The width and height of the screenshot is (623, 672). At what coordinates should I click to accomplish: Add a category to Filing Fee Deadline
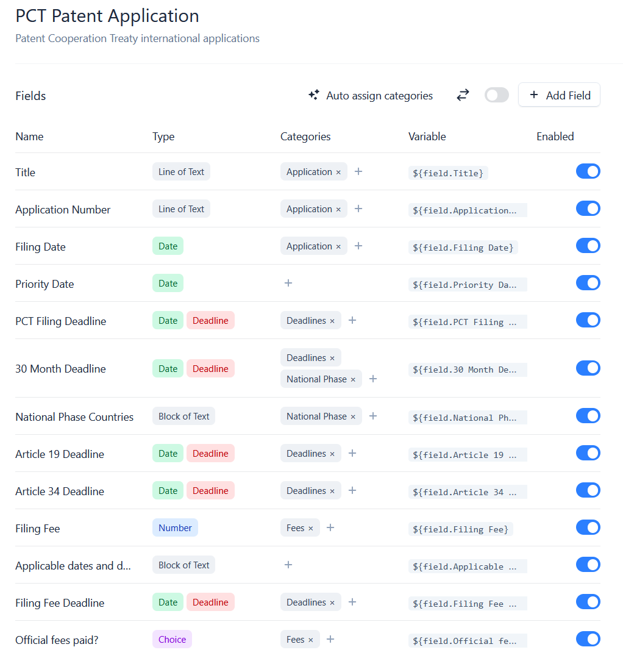[x=352, y=602]
